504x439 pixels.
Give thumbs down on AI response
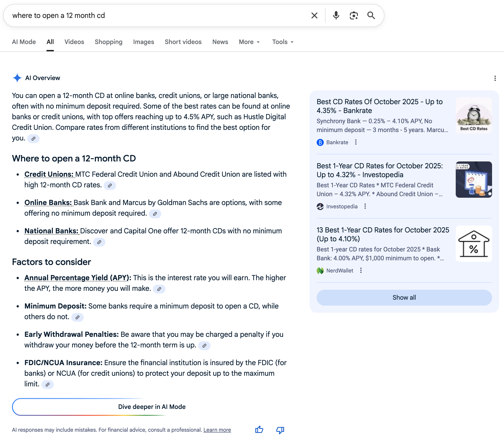click(x=280, y=430)
